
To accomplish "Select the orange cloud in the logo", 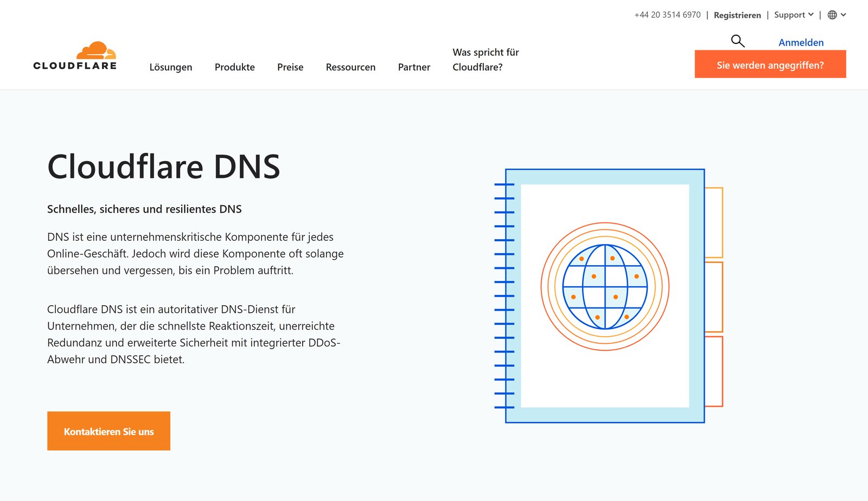I will point(97,50).
